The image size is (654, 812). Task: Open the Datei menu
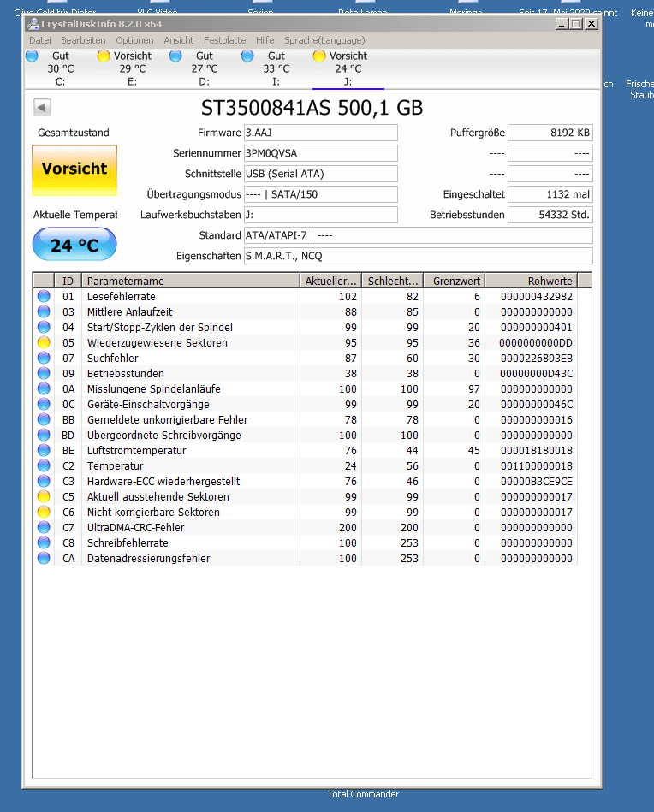pos(40,40)
